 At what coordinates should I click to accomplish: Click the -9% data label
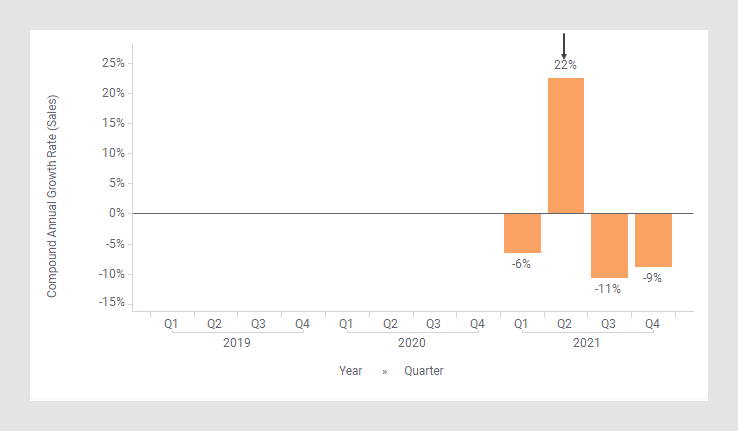(x=652, y=278)
